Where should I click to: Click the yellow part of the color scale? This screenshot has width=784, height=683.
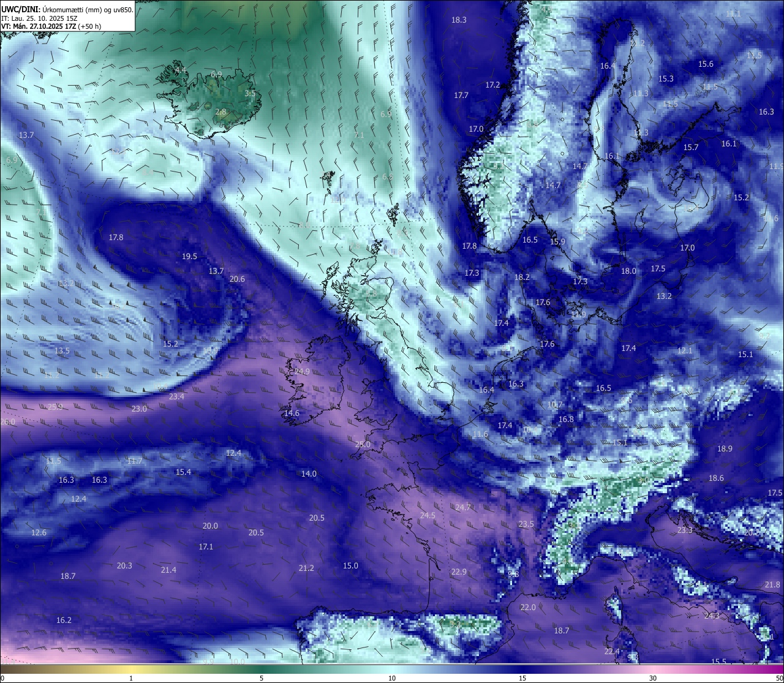coord(132,669)
